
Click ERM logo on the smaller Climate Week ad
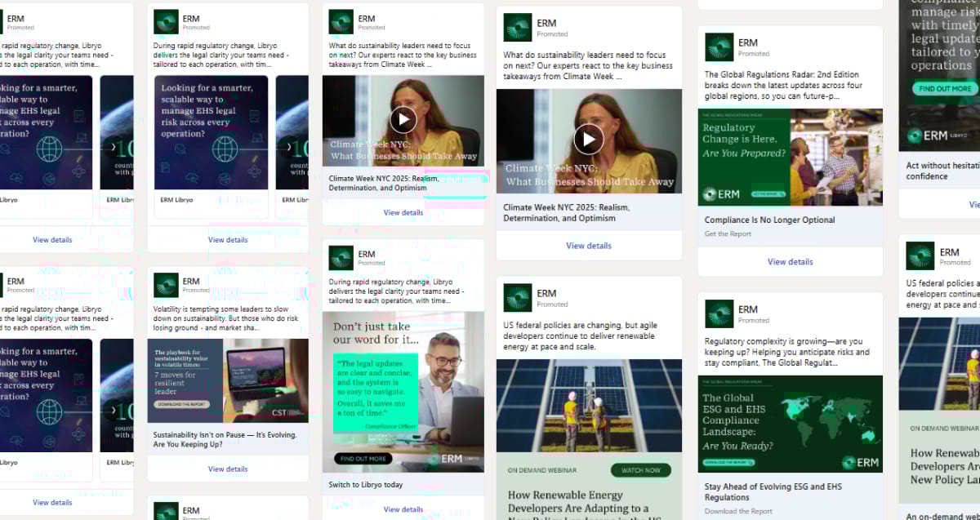(x=341, y=22)
